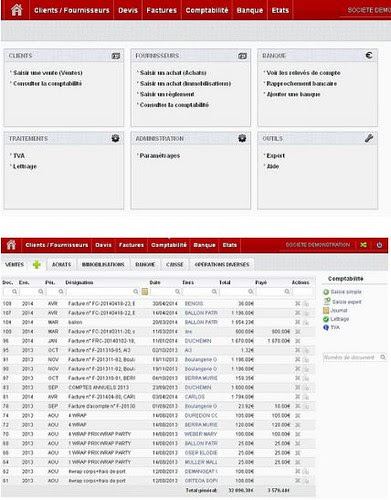
Task: Open Etats in the lower red menu bar
Action: click(x=230, y=245)
